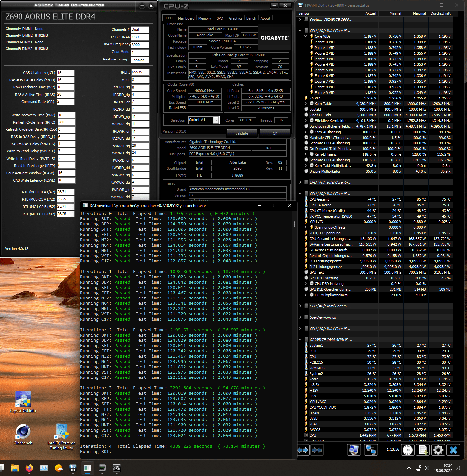Viewport: 467px width, 476px height.
Task: Expand the Spannungs-Offsets group
Action: click(x=306, y=227)
